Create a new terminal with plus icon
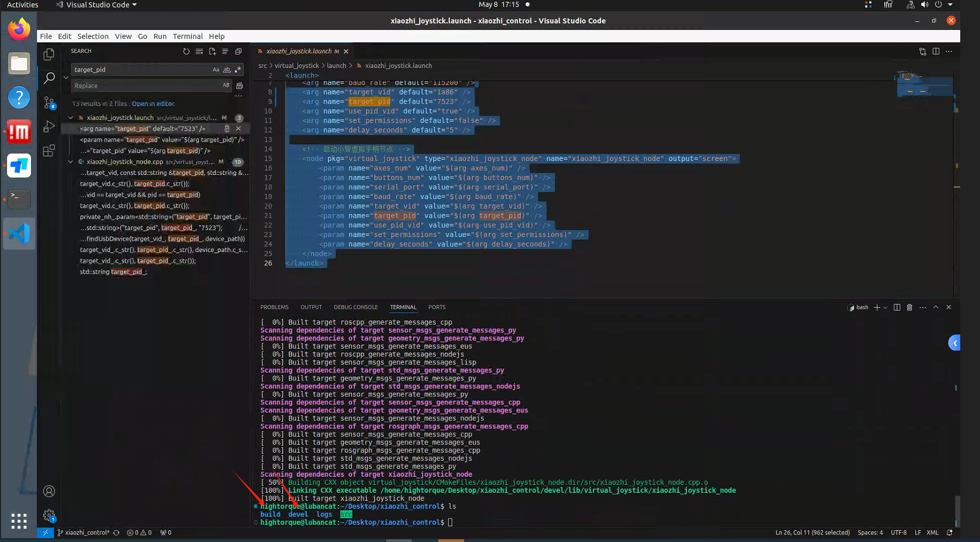 click(x=877, y=307)
